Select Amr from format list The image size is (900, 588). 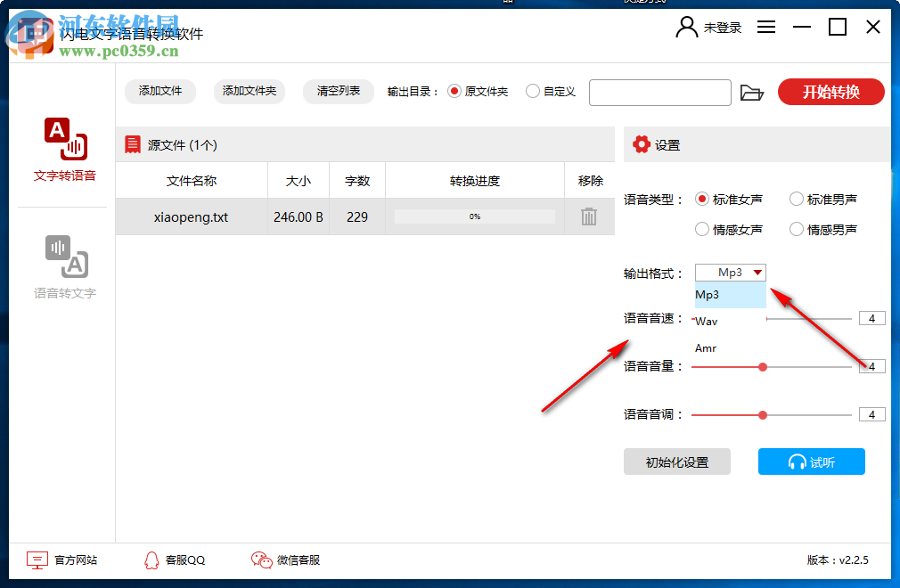pos(730,348)
